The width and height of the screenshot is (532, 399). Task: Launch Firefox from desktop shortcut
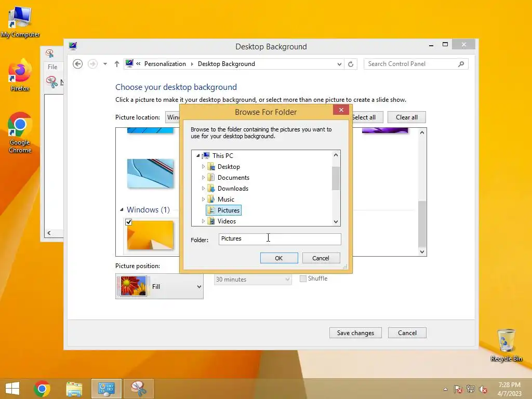coord(20,75)
